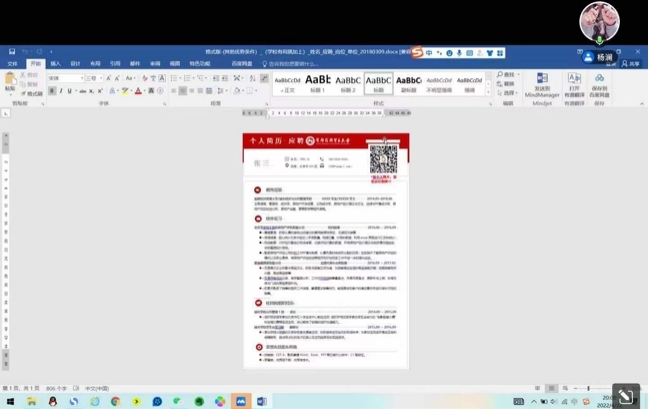Open the font name dropdown
The width and height of the screenshot is (650, 409).
tap(82, 78)
